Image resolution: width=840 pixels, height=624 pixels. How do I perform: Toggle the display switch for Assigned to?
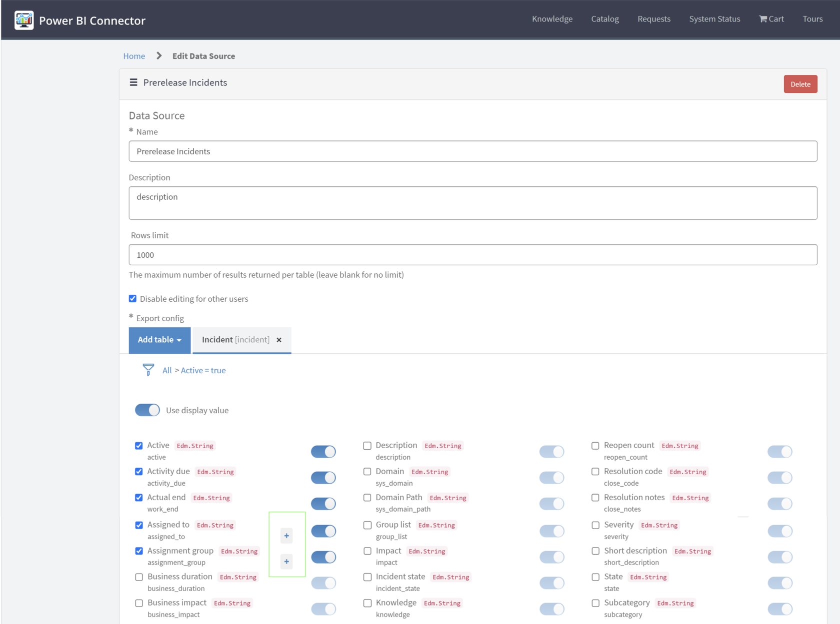[323, 531]
